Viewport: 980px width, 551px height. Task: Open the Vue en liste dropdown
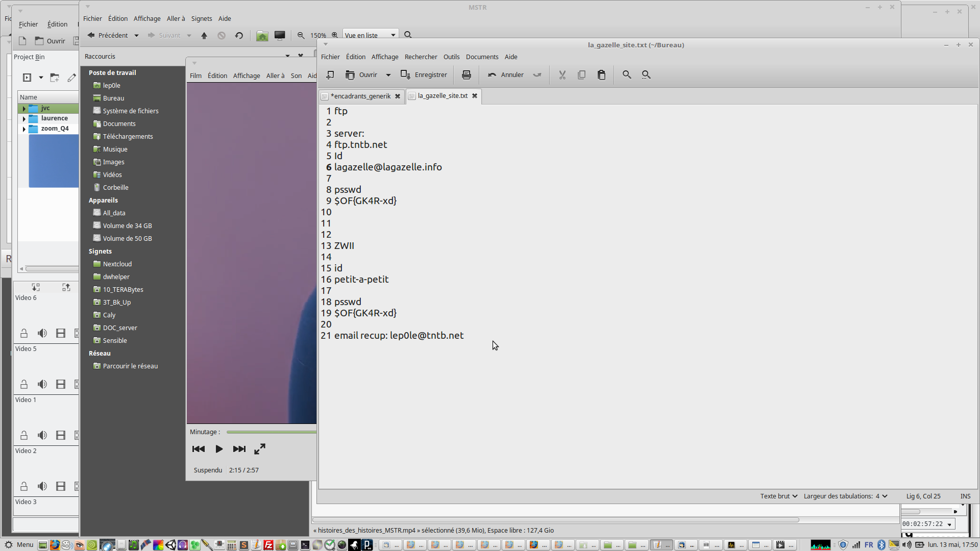pyautogui.click(x=370, y=35)
